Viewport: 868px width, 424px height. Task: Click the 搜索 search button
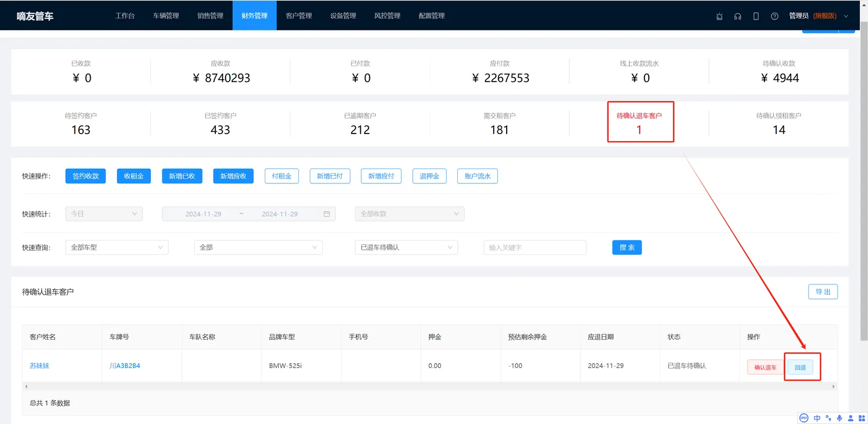(x=627, y=248)
